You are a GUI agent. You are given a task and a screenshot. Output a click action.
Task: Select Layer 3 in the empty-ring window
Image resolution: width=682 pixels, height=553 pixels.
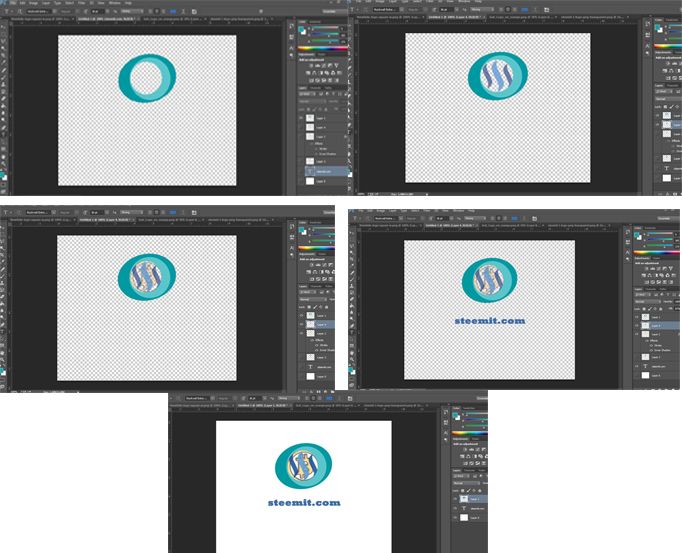click(x=324, y=161)
